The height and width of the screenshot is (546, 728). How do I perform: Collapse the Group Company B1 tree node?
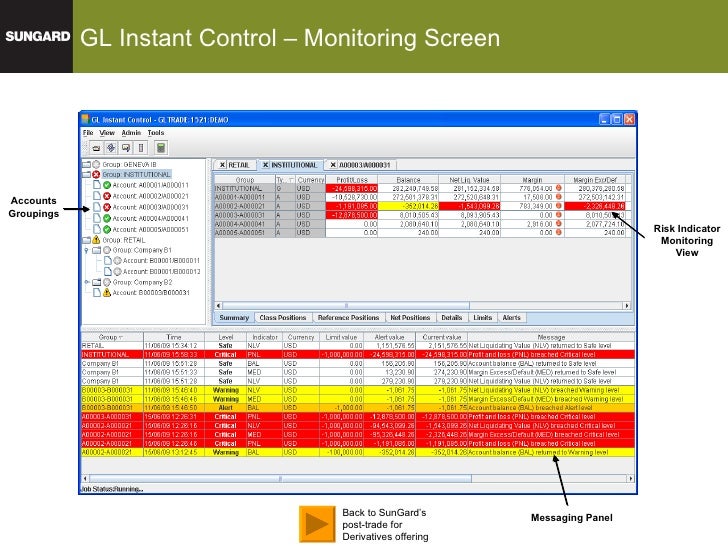pos(86,250)
